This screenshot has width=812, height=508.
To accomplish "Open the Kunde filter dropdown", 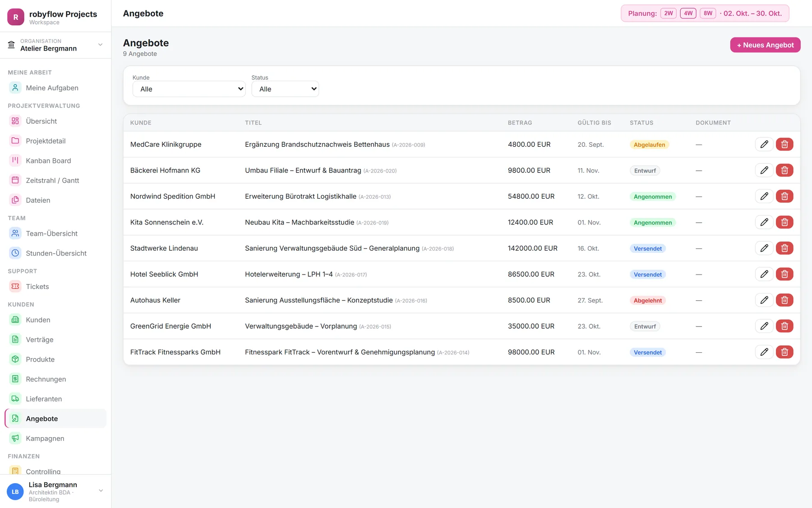I will (x=189, y=89).
